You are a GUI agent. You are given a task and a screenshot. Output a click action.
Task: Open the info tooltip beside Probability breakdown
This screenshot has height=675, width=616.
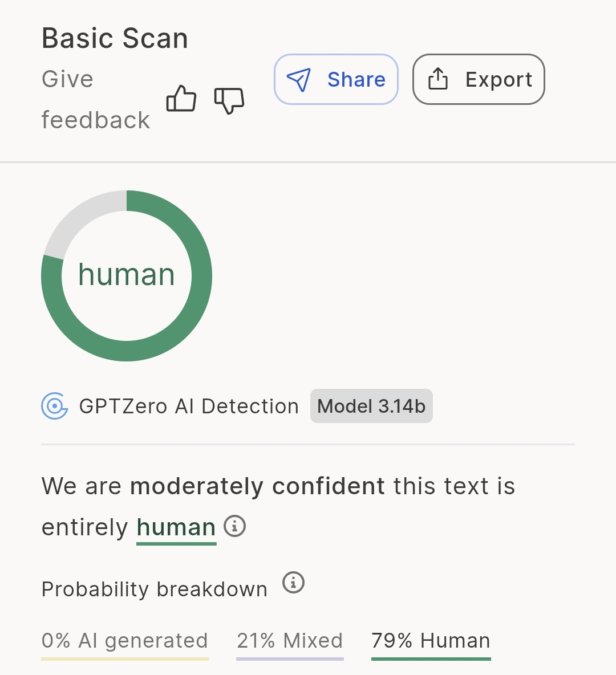point(293,583)
